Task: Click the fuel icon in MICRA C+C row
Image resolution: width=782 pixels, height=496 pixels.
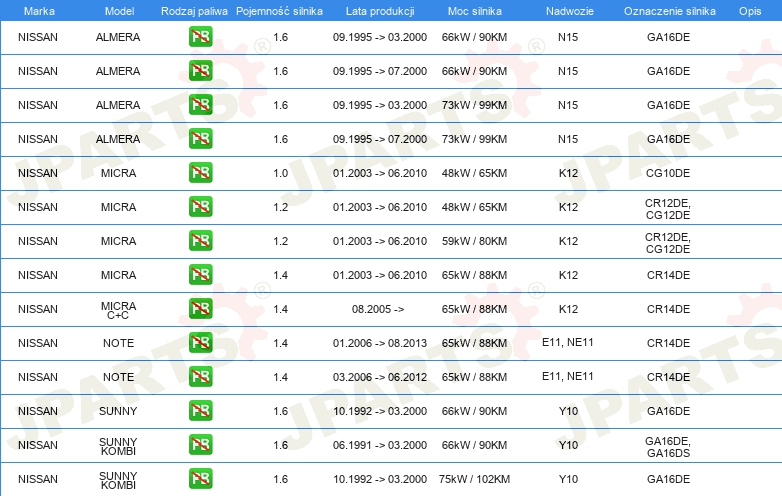Action: 200,309
